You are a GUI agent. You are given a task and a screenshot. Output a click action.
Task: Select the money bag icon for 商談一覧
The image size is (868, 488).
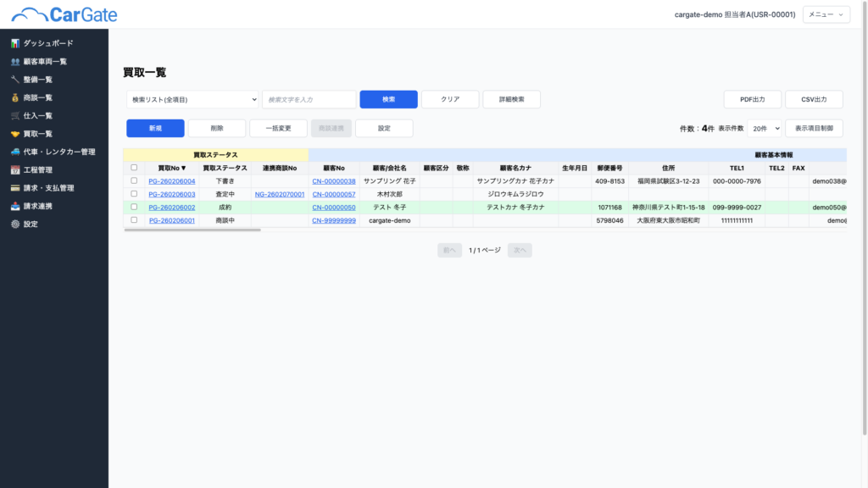click(x=15, y=97)
